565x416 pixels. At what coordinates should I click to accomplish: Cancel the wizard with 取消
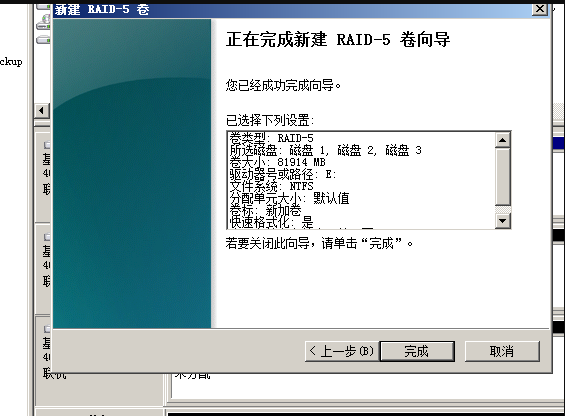click(x=502, y=351)
